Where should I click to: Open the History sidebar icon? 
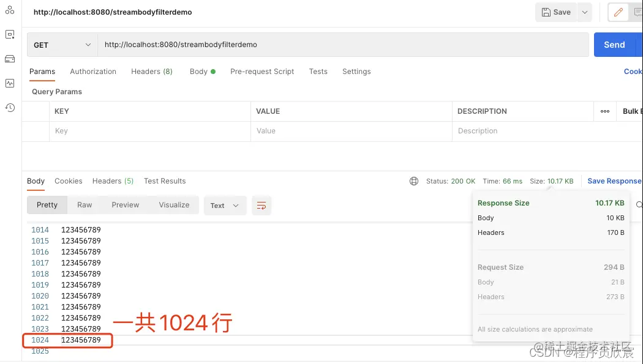tap(10, 108)
